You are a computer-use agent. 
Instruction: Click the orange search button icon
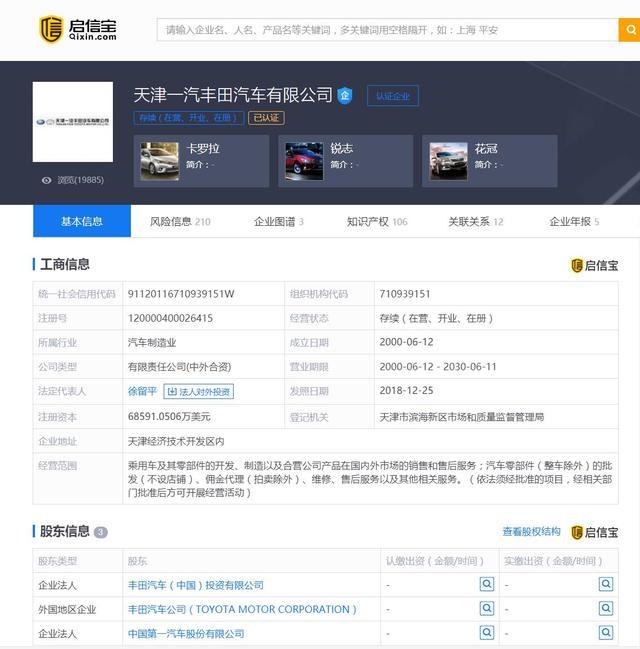(x=630, y=30)
